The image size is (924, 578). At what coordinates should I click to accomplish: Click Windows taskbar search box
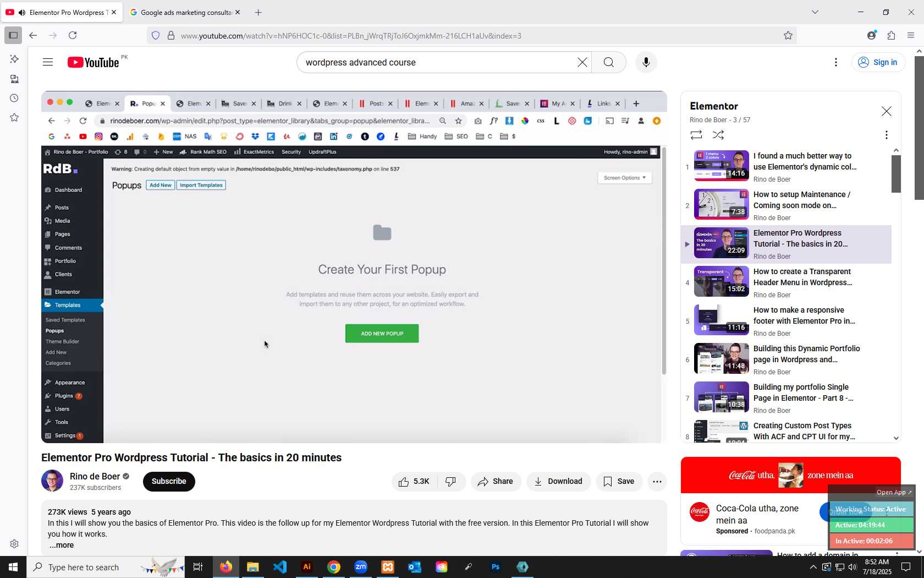(x=106, y=567)
